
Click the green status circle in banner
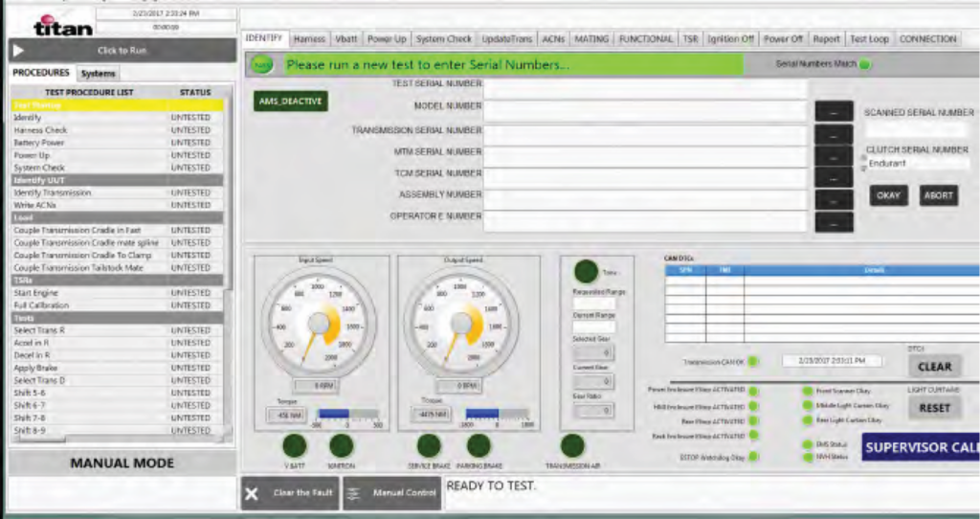[262, 65]
